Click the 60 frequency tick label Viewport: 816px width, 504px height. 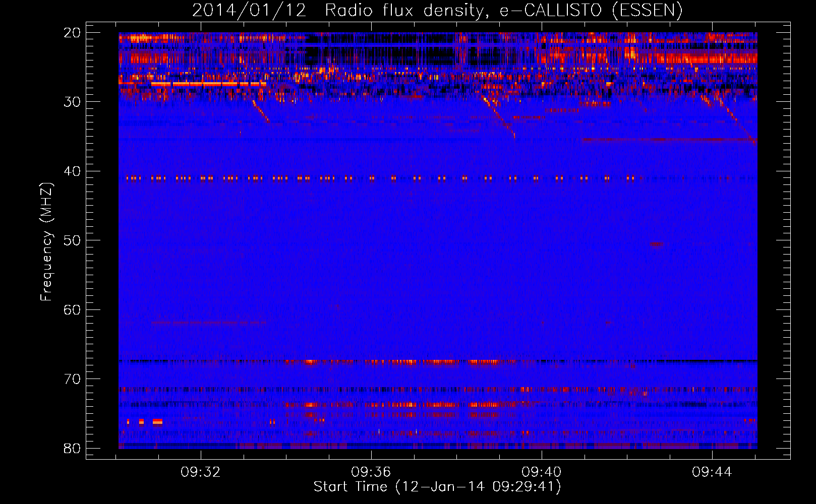pyautogui.click(x=72, y=309)
